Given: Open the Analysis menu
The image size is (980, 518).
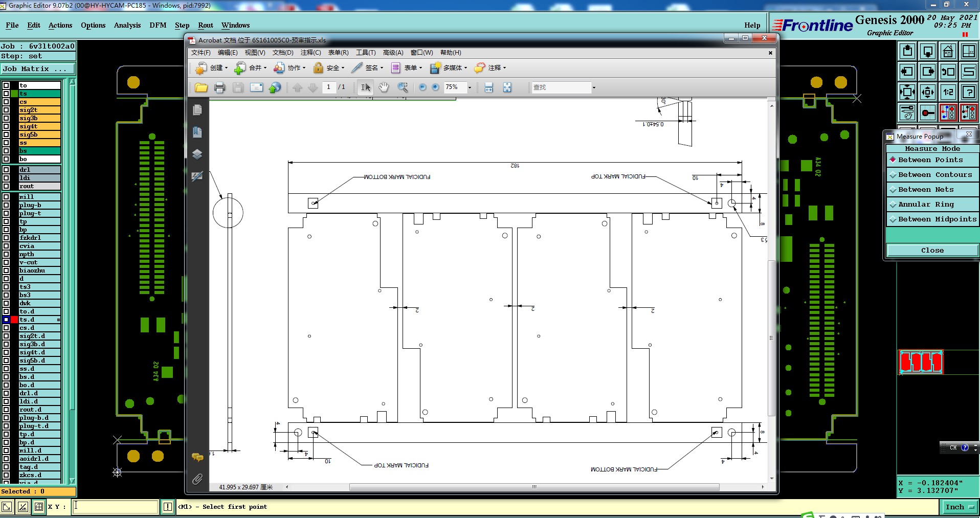Looking at the screenshot, I should [x=127, y=25].
